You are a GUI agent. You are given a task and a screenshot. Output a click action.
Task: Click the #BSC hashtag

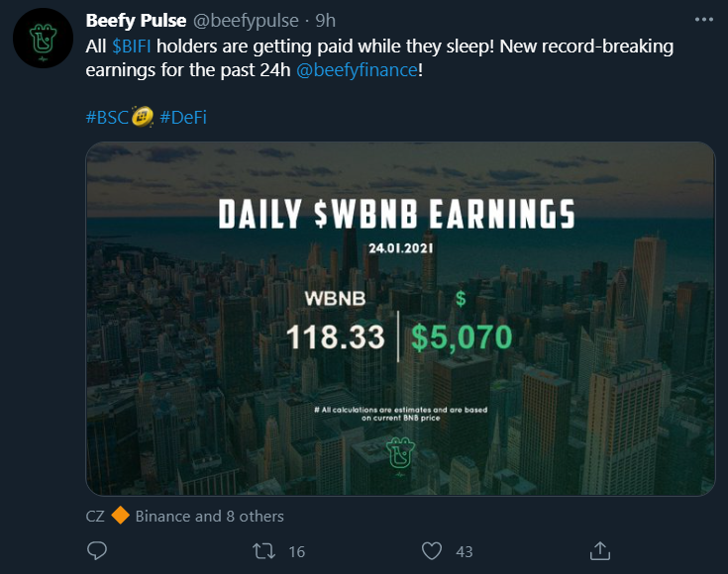(x=110, y=117)
